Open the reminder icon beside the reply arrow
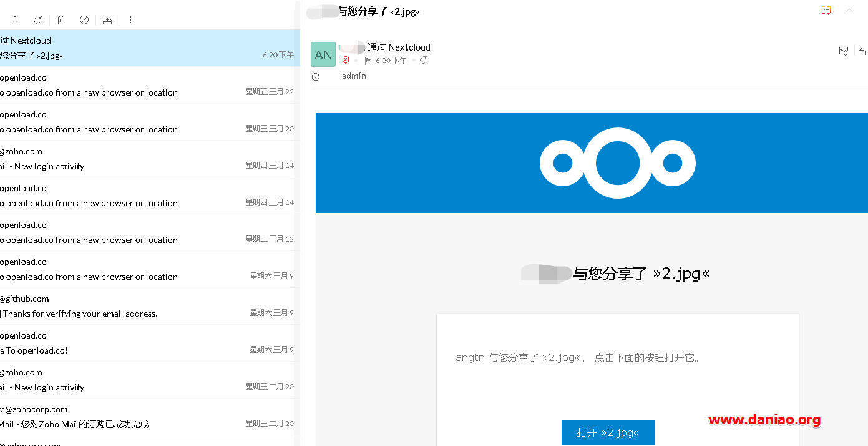This screenshot has height=446, width=868. coord(844,51)
